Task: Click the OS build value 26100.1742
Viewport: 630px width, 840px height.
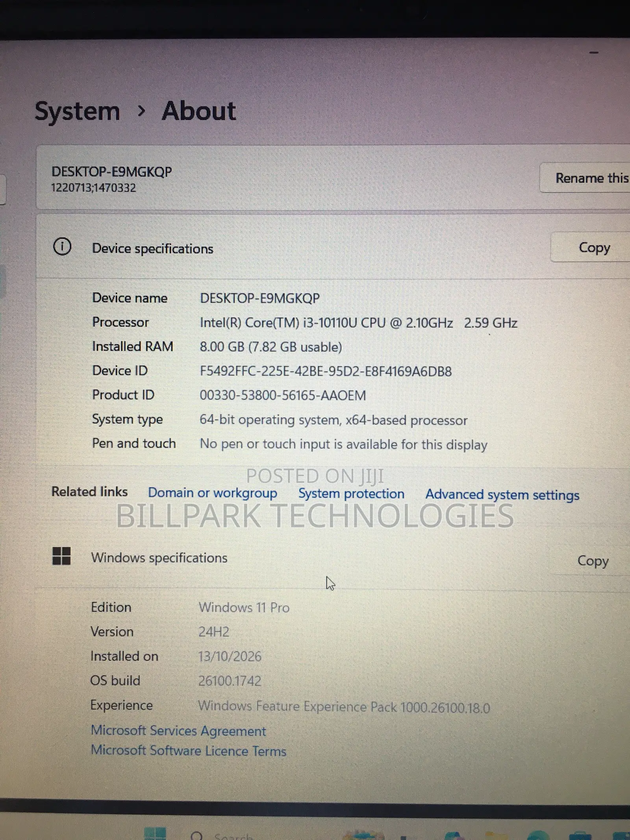Action: pos(230,681)
